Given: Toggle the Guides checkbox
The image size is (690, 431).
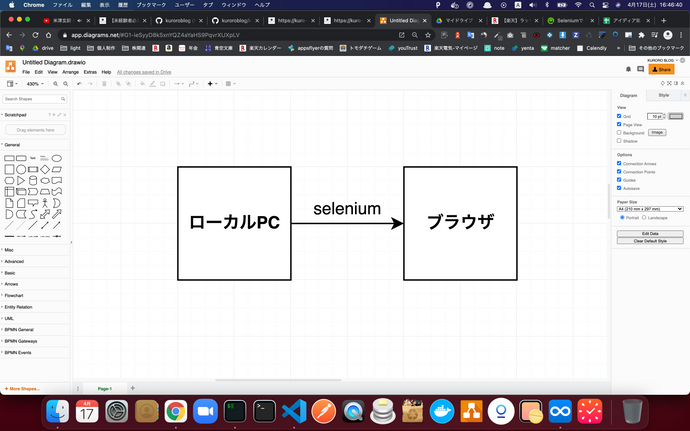Looking at the screenshot, I should pos(619,180).
